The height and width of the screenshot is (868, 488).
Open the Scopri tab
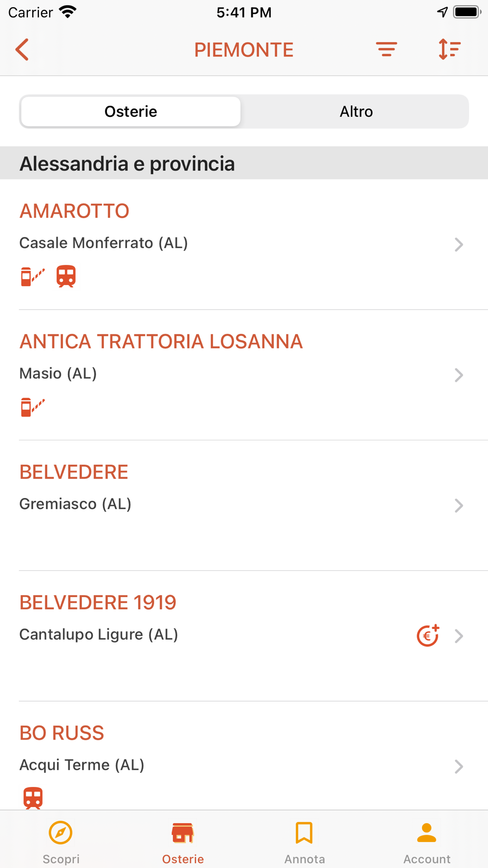(x=61, y=841)
